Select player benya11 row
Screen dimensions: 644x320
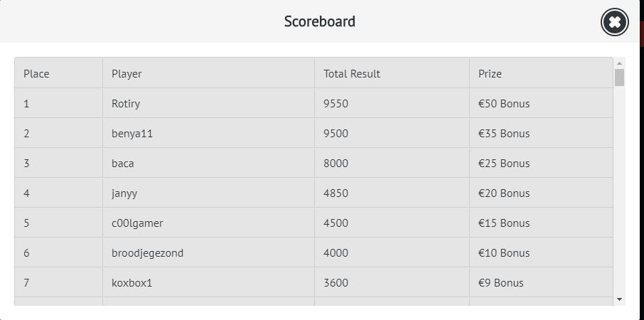[132, 134]
